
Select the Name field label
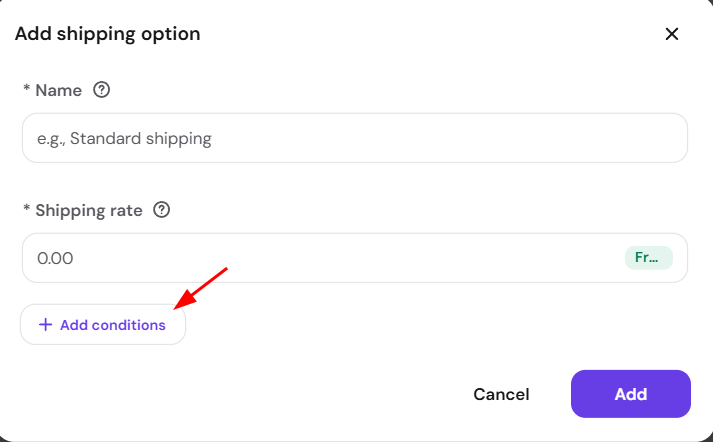59,90
